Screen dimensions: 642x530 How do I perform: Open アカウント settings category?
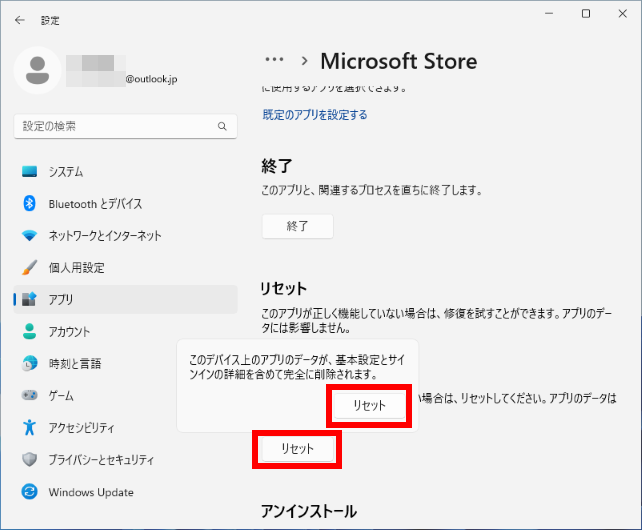point(125,331)
